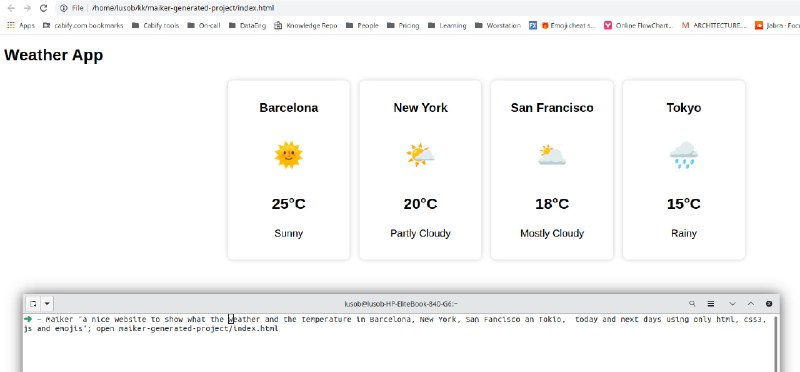800x372 pixels.
Task: Click Barcelona's sun emoji icon
Action: 289,155
